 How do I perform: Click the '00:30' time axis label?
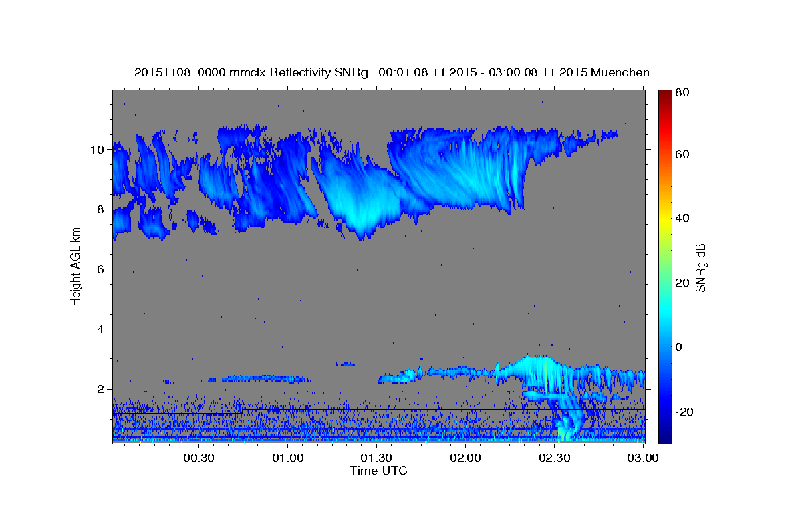198,458
